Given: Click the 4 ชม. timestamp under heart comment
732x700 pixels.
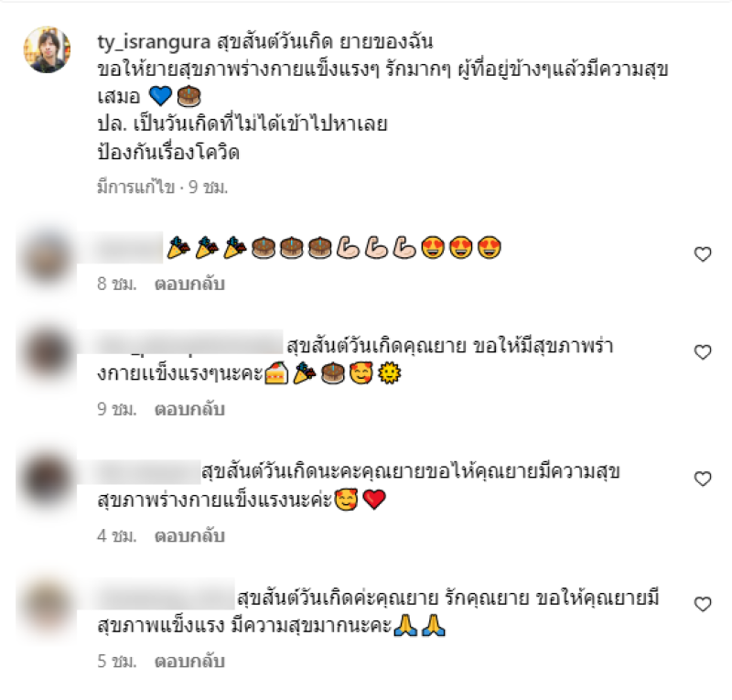Looking at the screenshot, I should [x=117, y=536].
